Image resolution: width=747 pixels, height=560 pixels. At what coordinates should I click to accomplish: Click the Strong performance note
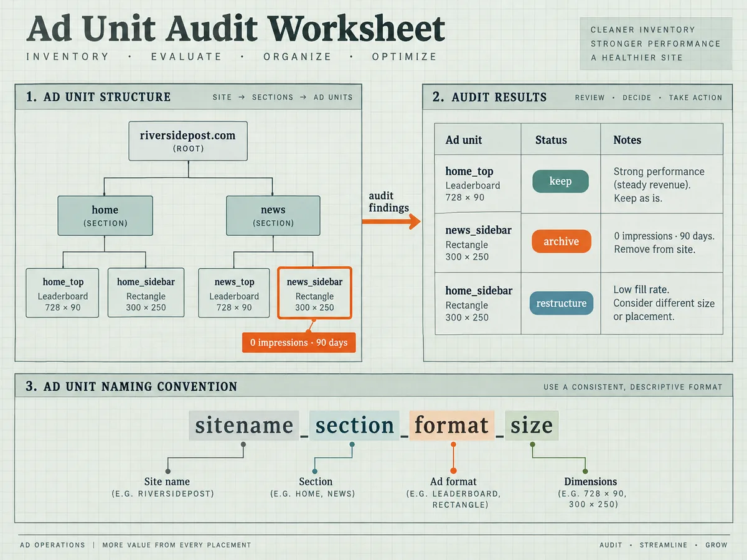(x=659, y=185)
